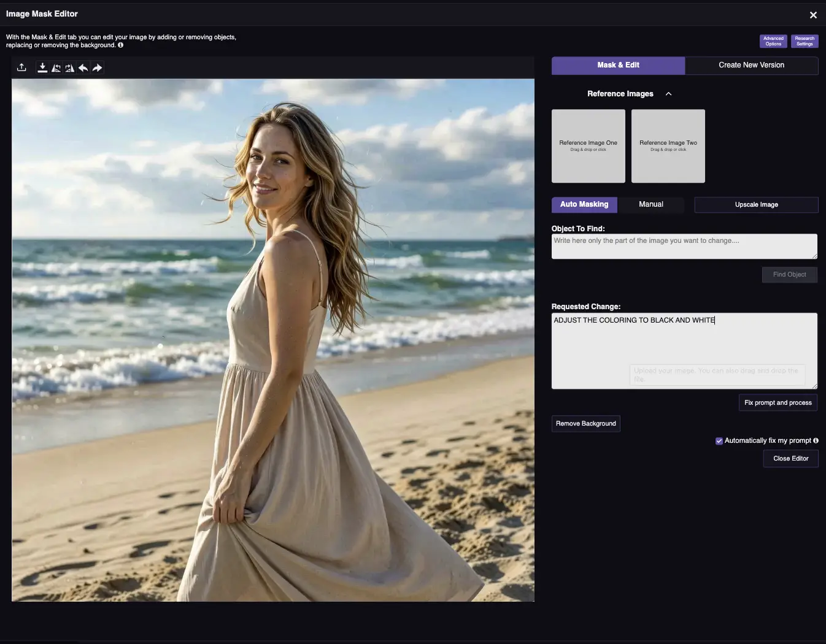Image resolution: width=826 pixels, height=644 pixels.
Task: Collapse the Reference Images section
Action: 668,94
